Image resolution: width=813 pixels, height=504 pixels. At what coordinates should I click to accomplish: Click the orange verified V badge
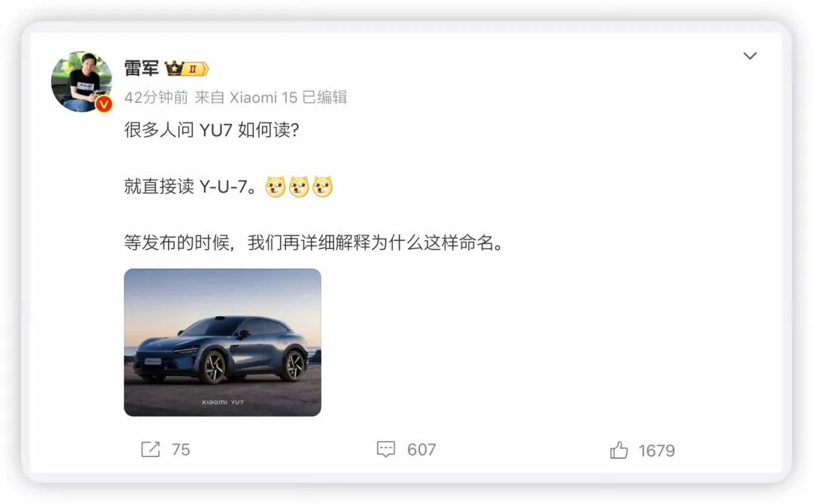104,105
